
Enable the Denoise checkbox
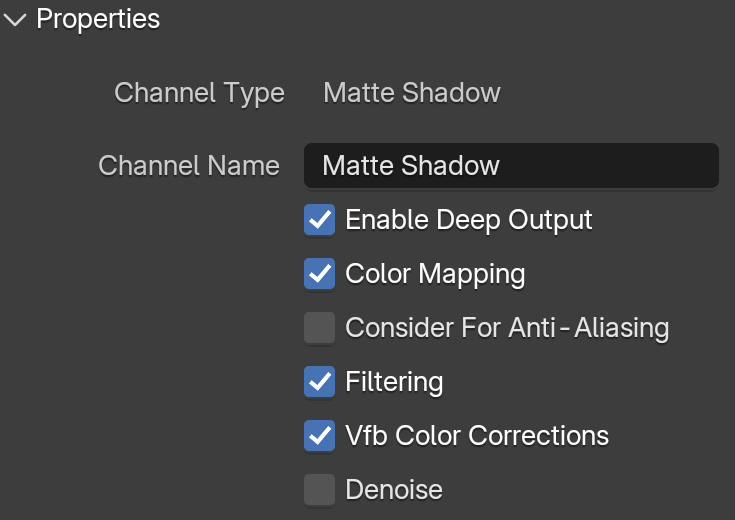click(x=319, y=489)
